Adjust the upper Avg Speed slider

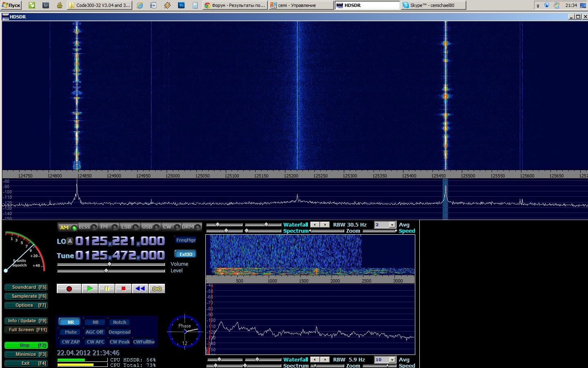pos(380,231)
